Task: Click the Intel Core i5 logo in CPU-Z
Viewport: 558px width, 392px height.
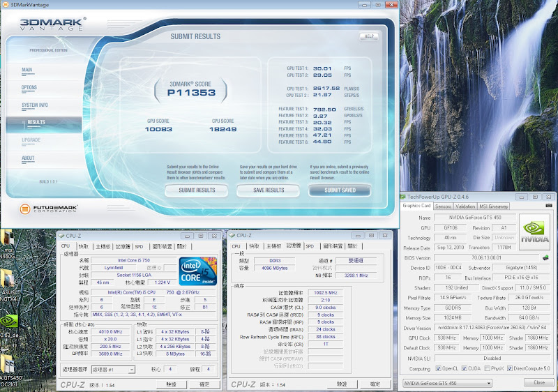Action: [x=197, y=271]
